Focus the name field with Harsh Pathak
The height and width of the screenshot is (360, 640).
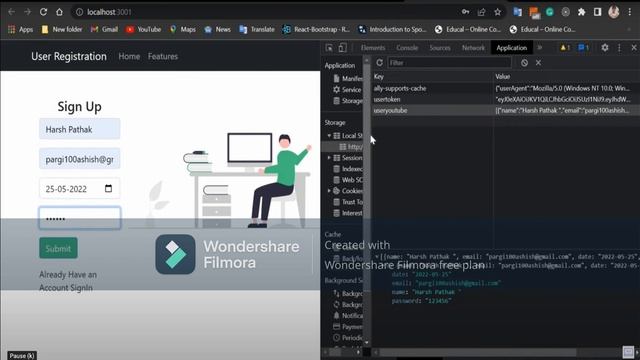point(80,129)
